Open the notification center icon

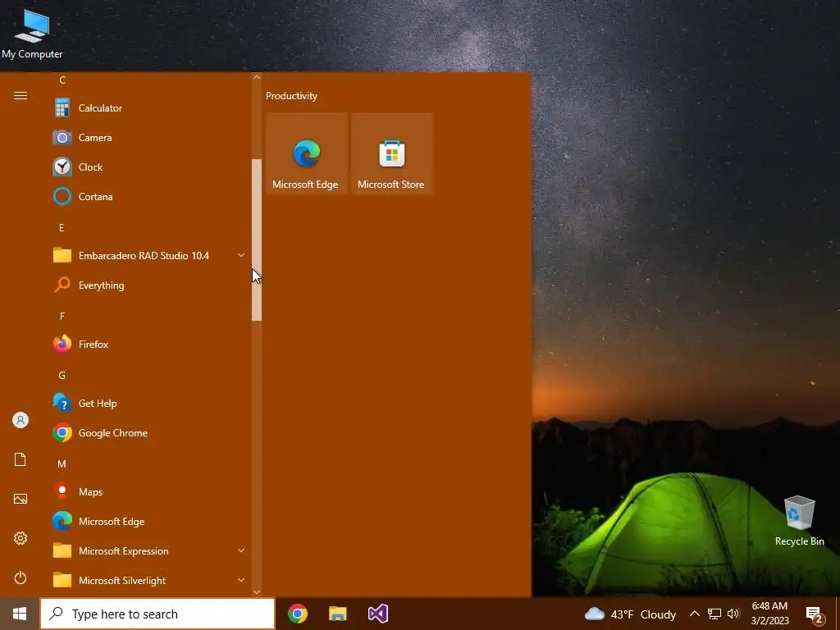coord(815,615)
